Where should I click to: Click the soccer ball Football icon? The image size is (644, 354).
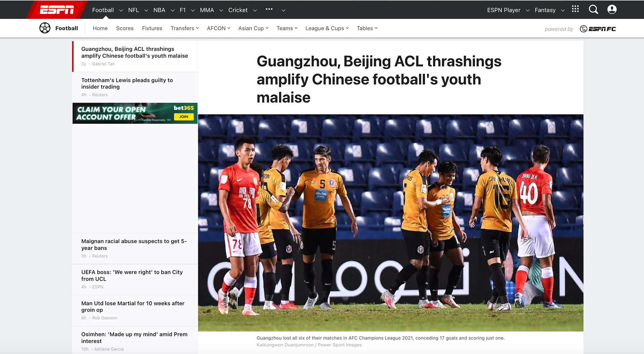[45, 28]
